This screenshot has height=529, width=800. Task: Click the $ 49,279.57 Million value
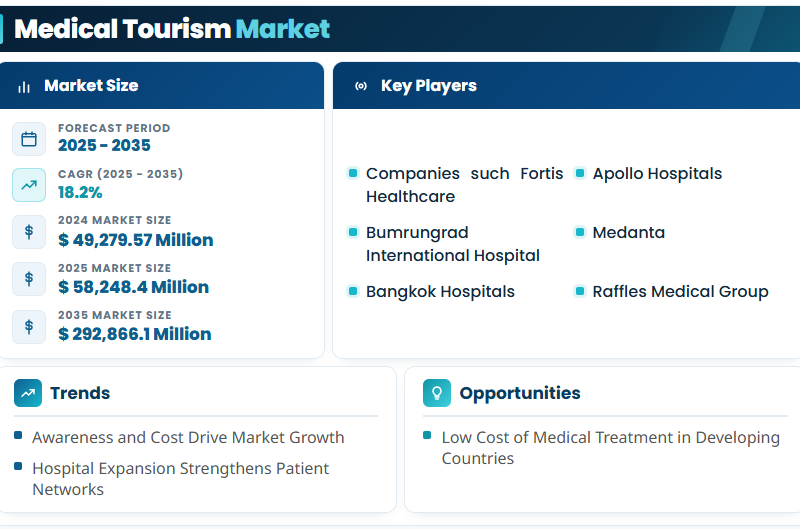tap(136, 240)
